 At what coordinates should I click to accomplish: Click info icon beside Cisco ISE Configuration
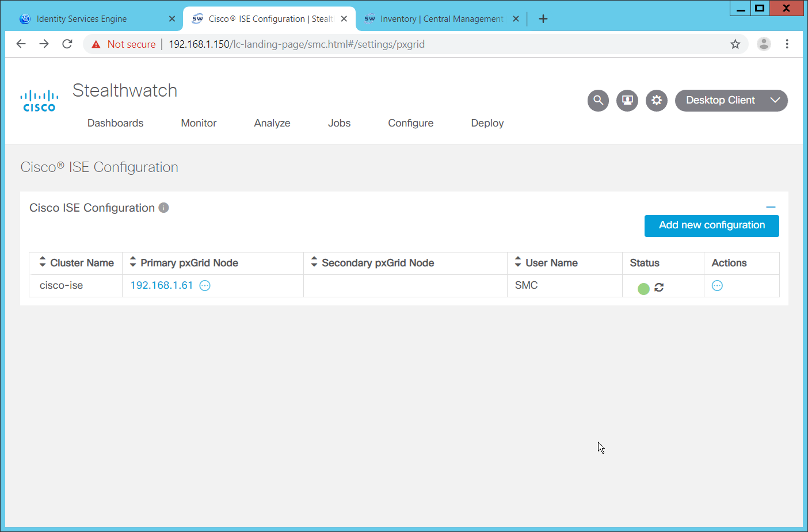point(164,208)
